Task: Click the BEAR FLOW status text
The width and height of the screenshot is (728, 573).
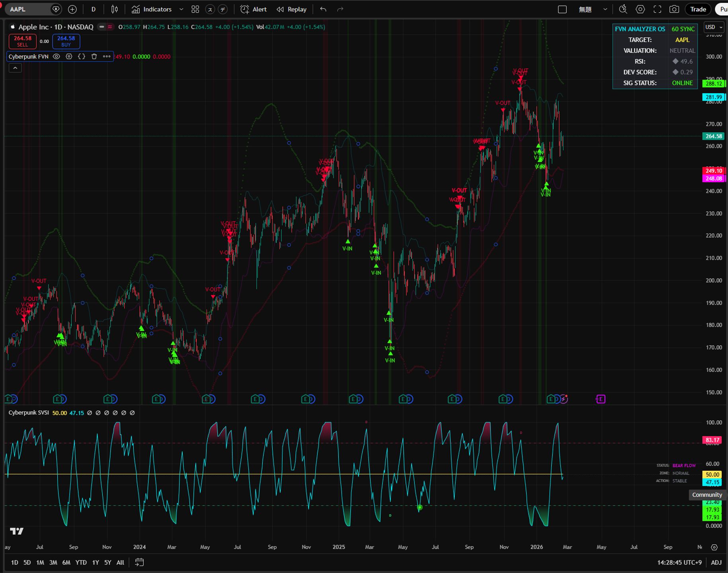Action: pos(684,466)
